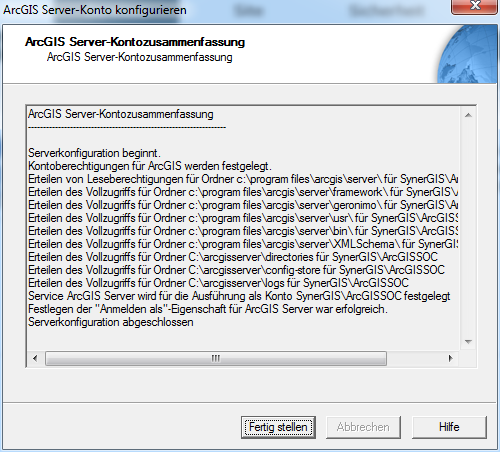The image size is (500, 452).
Task: Click the Fertig stellen button
Action: point(278,427)
